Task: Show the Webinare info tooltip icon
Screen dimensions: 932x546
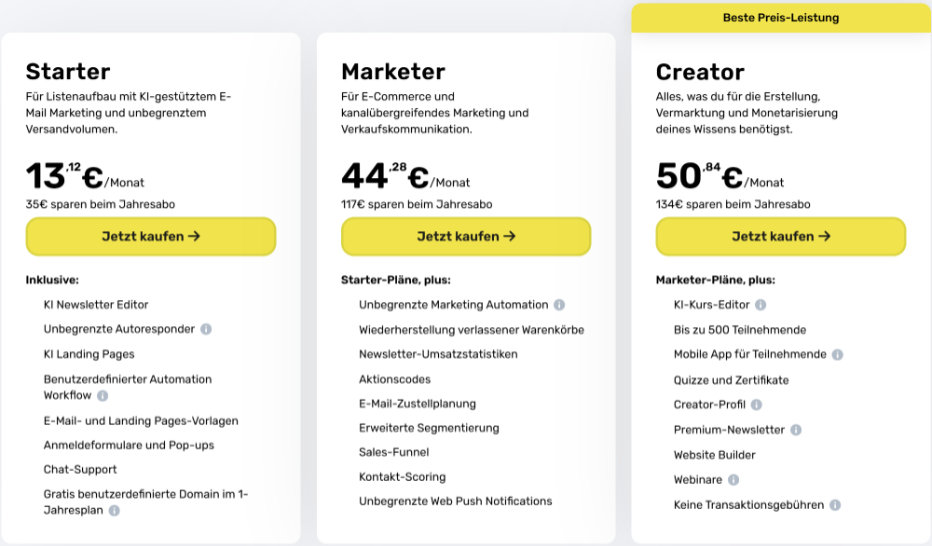Action: tap(733, 479)
